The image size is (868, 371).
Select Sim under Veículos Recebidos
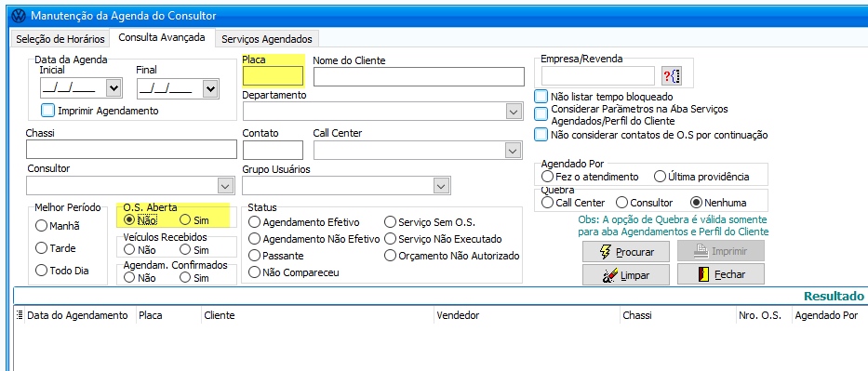186,249
